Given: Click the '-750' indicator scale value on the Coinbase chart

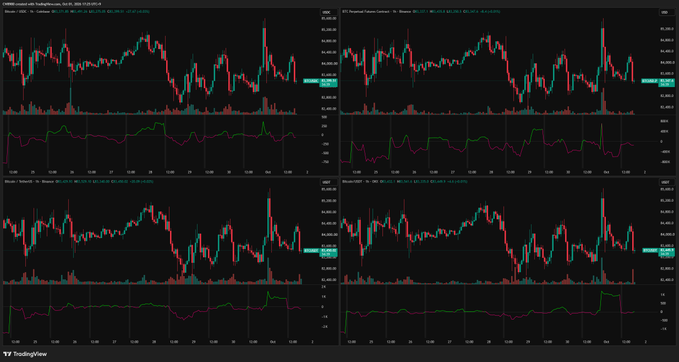Looking at the screenshot, I should pyautogui.click(x=325, y=162).
